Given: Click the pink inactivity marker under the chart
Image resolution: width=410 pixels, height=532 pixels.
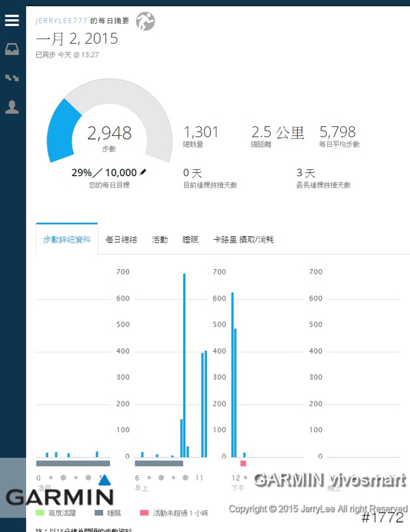Looking at the screenshot, I should [x=243, y=464].
